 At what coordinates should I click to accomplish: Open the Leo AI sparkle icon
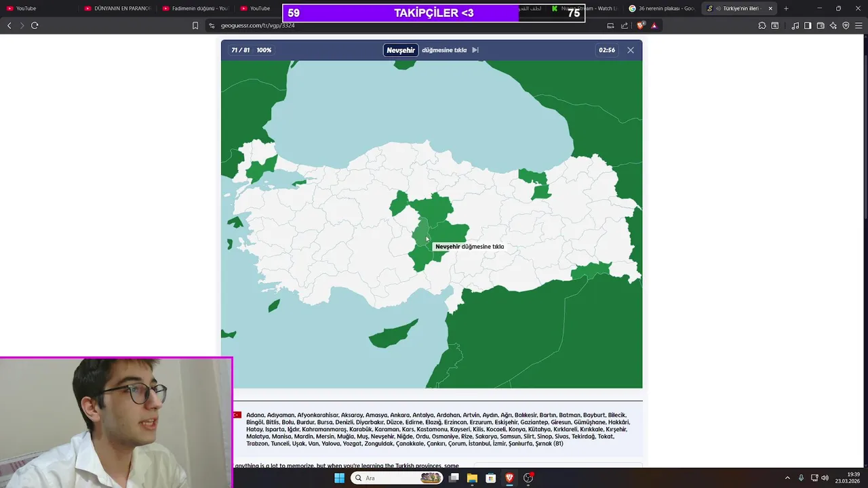coord(833,26)
